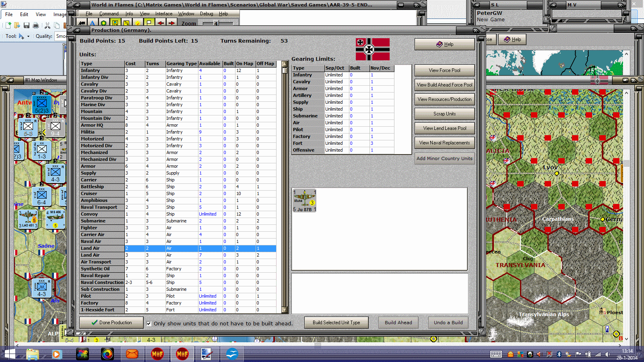Click the copy icon in image editor toolbar
Screen dimensions: 644x362
click(x=57, y=25)
